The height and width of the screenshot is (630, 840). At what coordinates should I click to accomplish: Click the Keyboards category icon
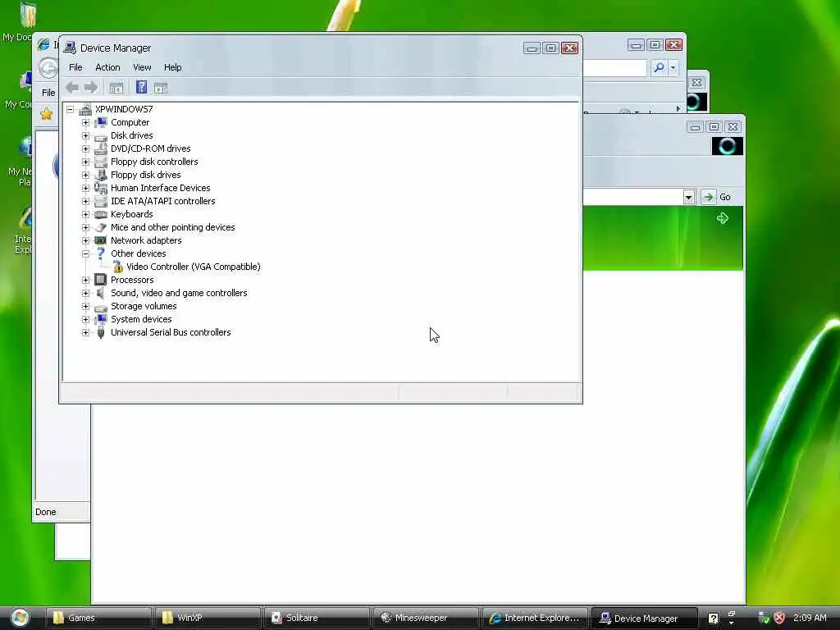pos(101,214)
